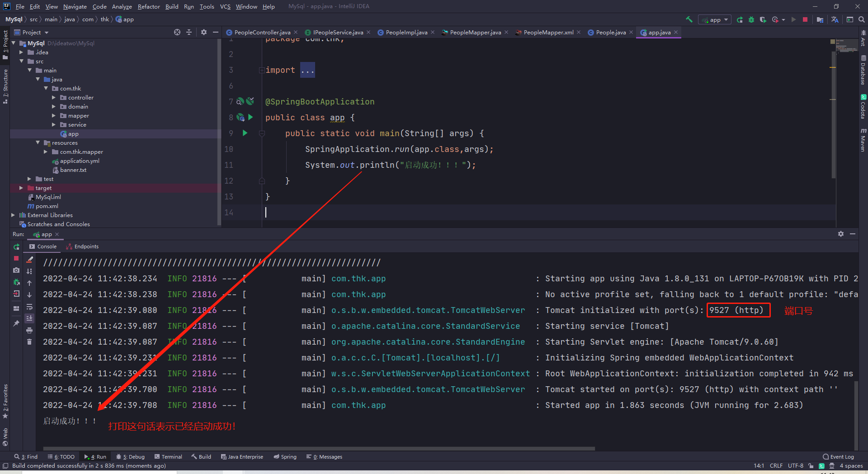
Task: Unfold the collapsed import block
Action: tap(262, 70)
